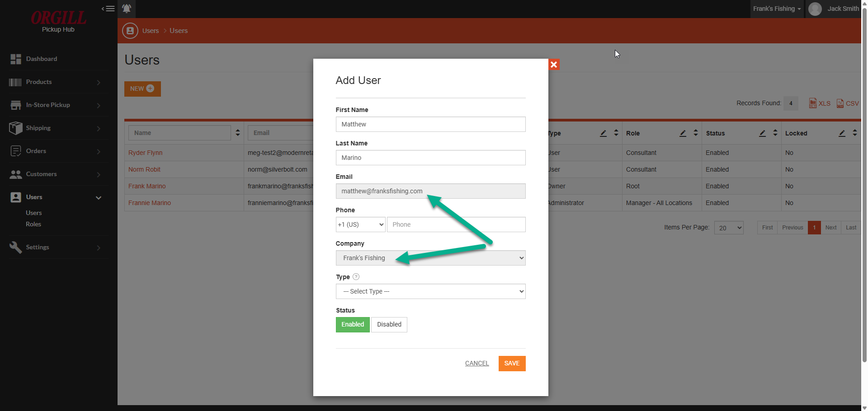Viewport: 868px width, 411px height.
Task: Go to the First page
Action: 767,228
